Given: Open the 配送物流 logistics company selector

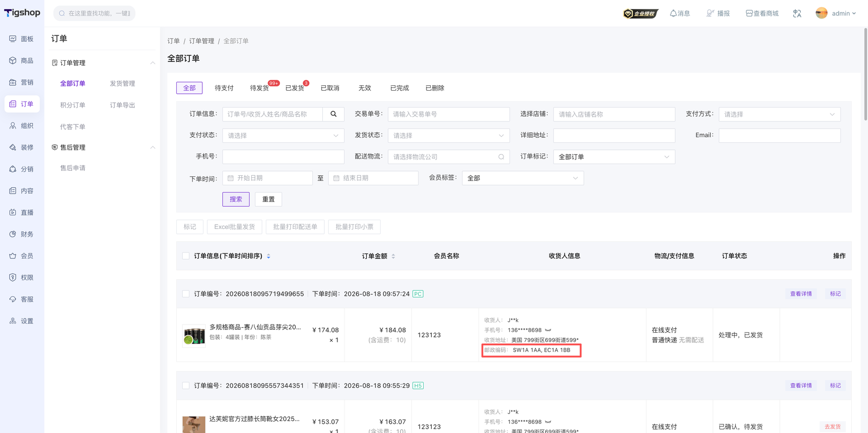Looking at the screenshot, I should click(449, 157).
